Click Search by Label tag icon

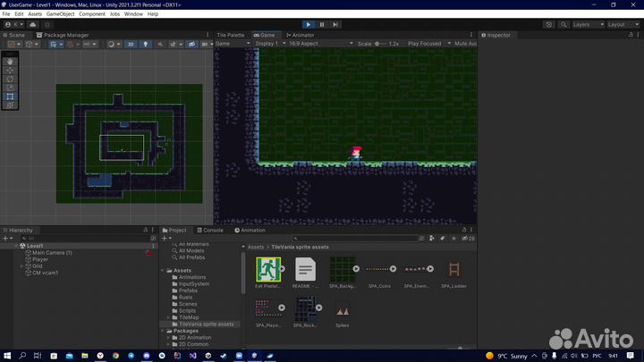(443, 239)
